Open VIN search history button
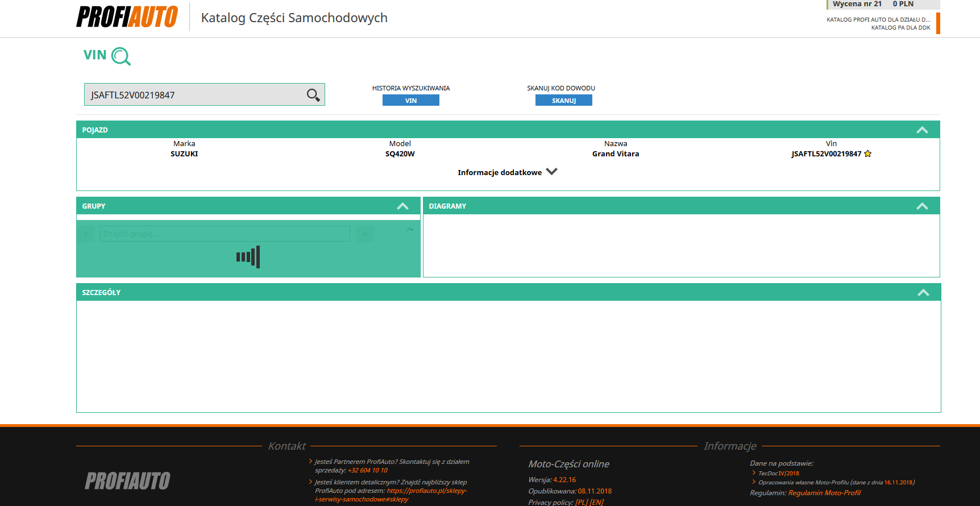The image size is (980, 506). [x=410, y=100]
